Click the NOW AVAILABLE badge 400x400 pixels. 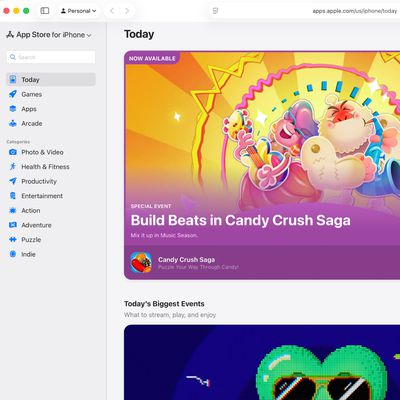tap(152, 58)
